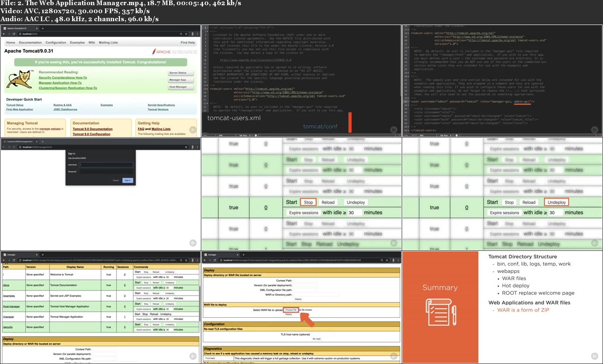Open the Tomcat Versions link
The width and height of the screenshot is (603, 364).
tap(158, 109)
